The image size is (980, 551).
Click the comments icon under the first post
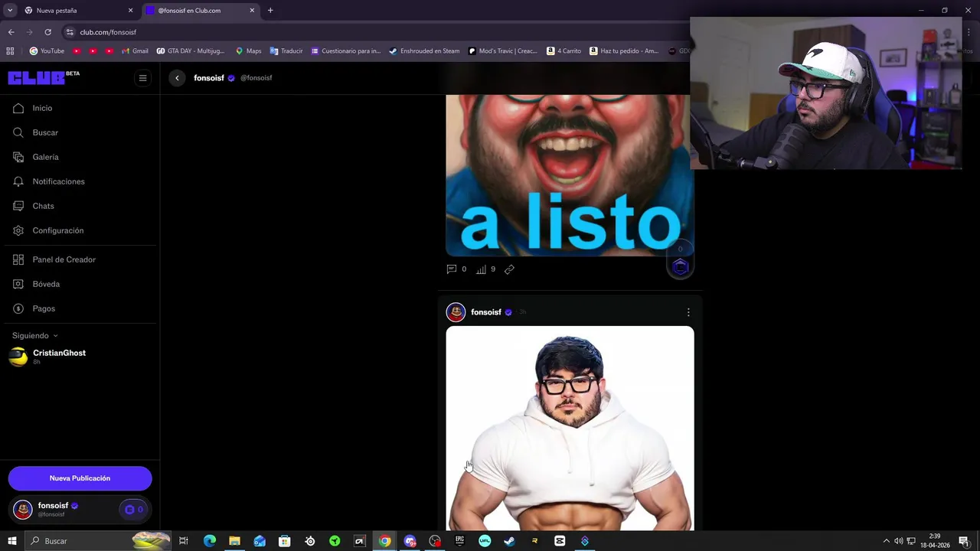tap(452, 269)
